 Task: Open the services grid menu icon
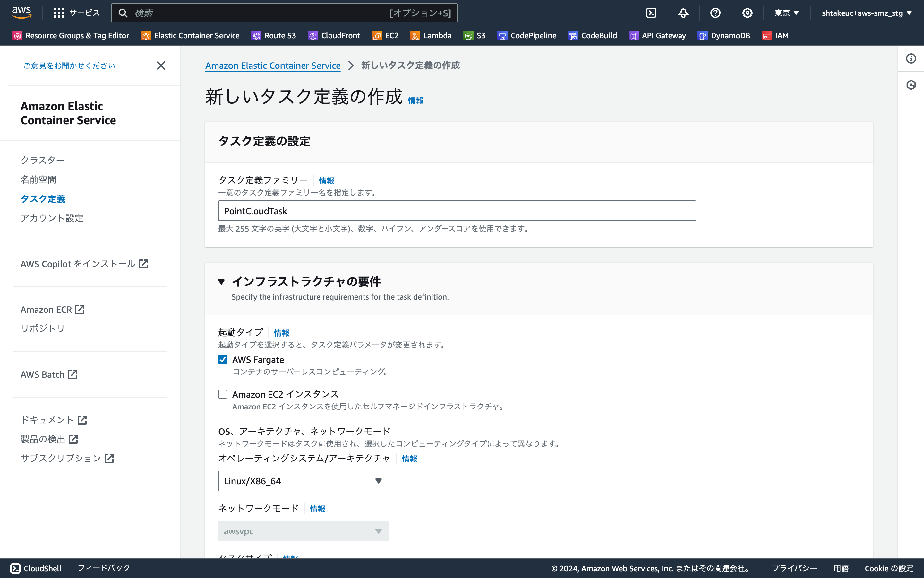[x=59, y=13]
